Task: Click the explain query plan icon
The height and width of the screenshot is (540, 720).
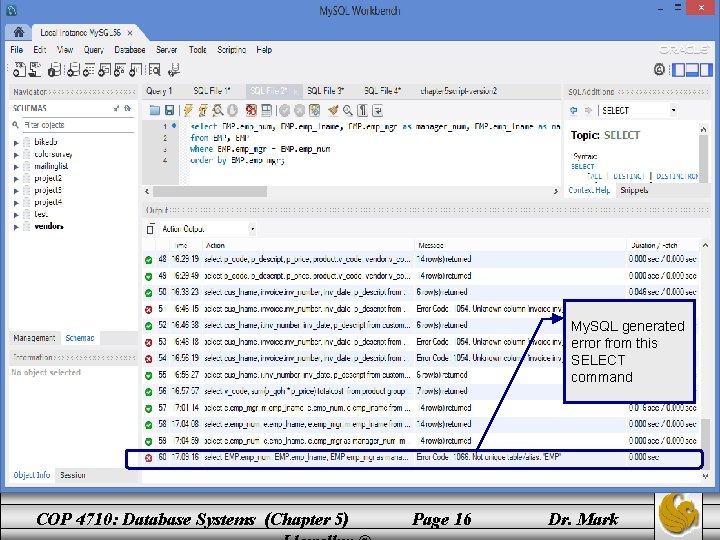Action: point(217,110)
